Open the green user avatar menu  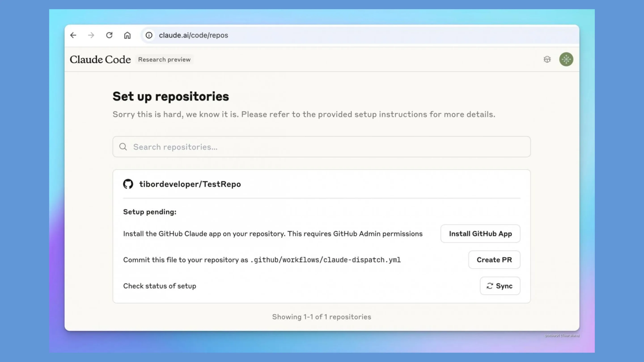coord(566,59)
